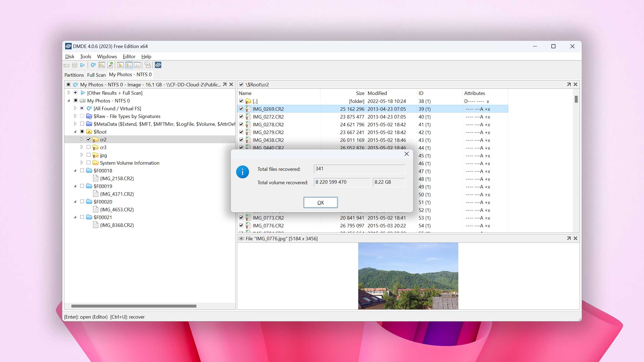This screenshot has height=362, width=644.
Task: Open the Disk menu item
Action: (70, 56)
